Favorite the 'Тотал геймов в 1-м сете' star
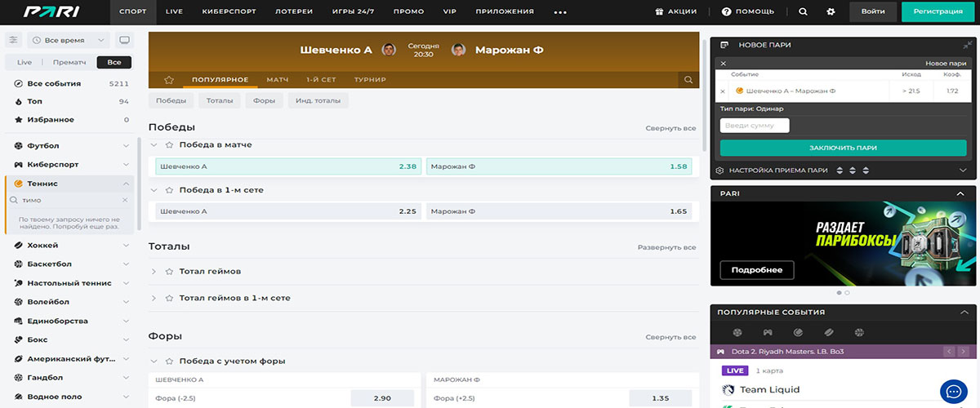 click(169, 298)
